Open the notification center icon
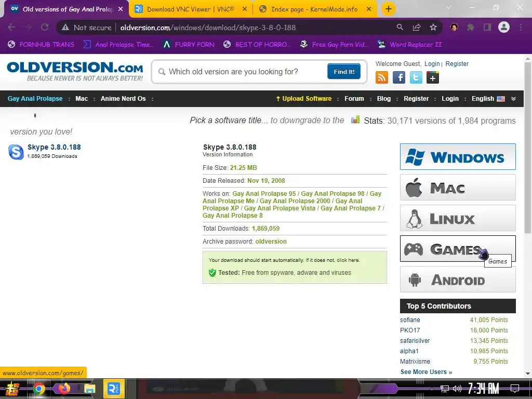Screen dimensions: 532x399 point(515,389)
